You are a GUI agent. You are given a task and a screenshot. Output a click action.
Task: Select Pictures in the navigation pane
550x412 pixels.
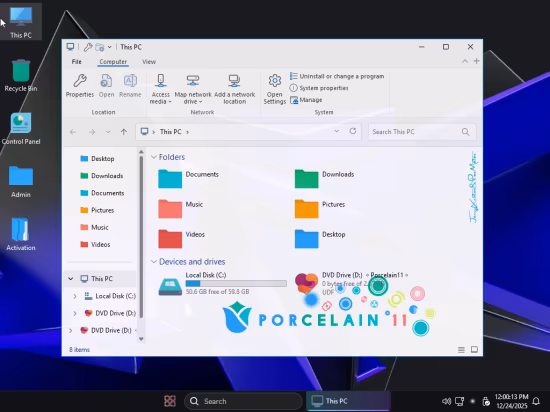pyautogui.click(x=97, y=210)
